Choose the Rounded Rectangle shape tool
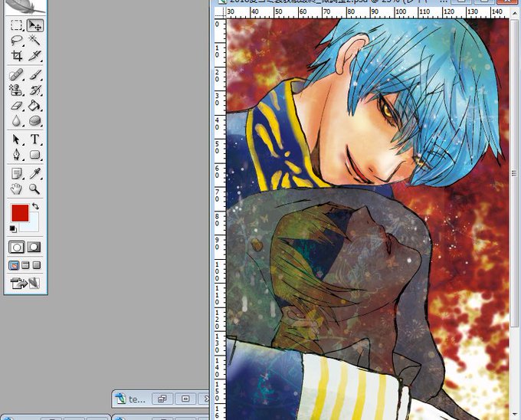521x420 pixels. tap(35, 155)
